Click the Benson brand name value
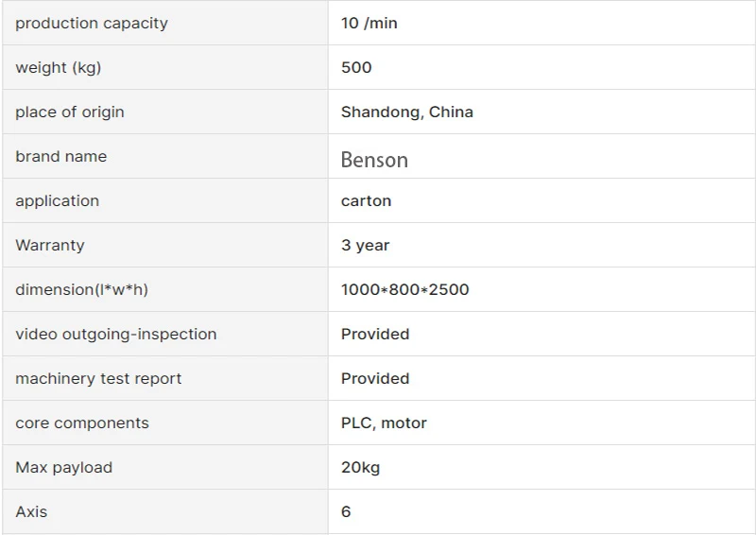This screenshot has height=535, width=756. click(x=374, y=160)
